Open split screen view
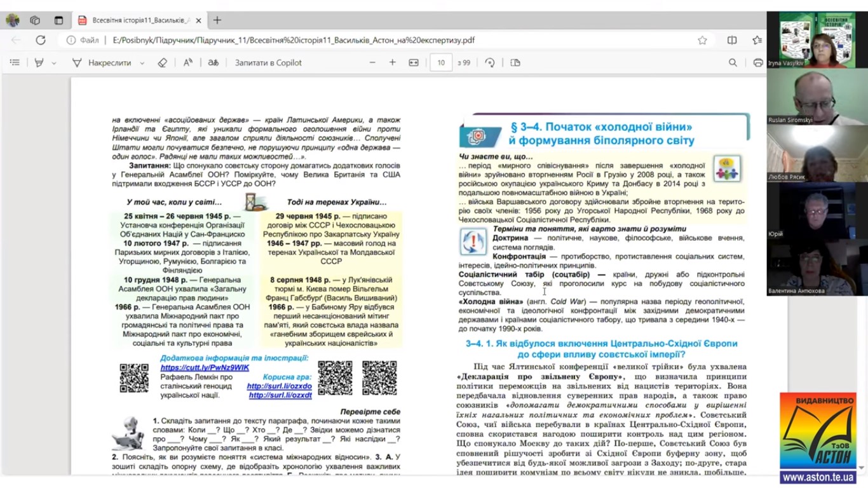Screen dimensions: 868x488 tap(732, 40)
